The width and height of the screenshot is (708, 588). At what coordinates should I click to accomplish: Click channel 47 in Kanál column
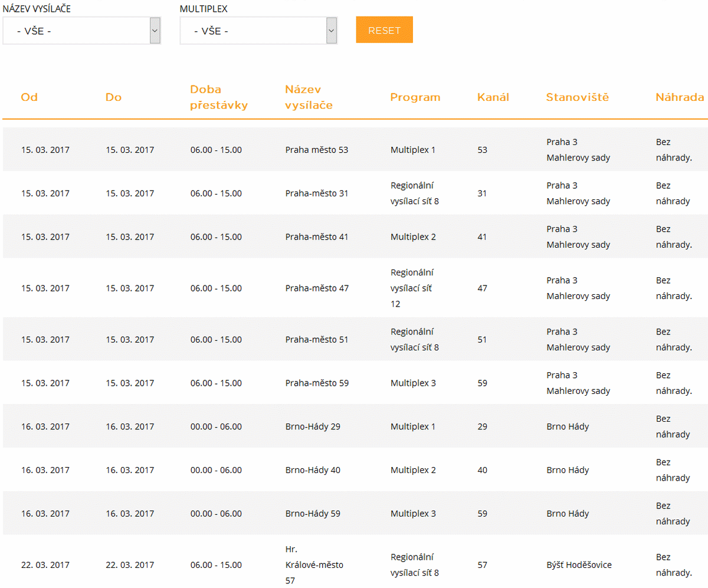tap(483, 288)
